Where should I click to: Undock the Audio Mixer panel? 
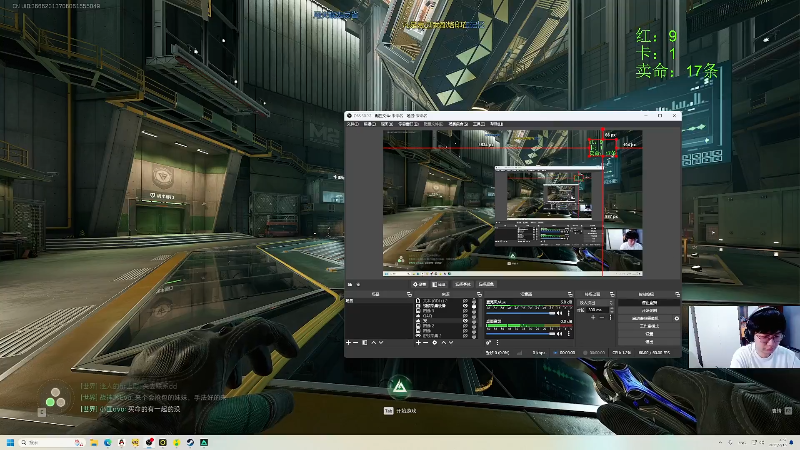(570, 294)
